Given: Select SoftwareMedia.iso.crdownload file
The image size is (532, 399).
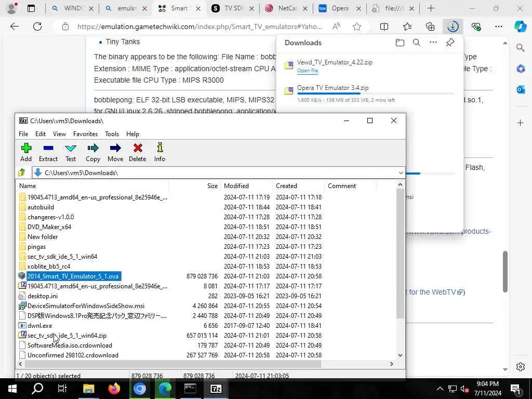Looking at the screenshot, I should click(x=70, y=345).
